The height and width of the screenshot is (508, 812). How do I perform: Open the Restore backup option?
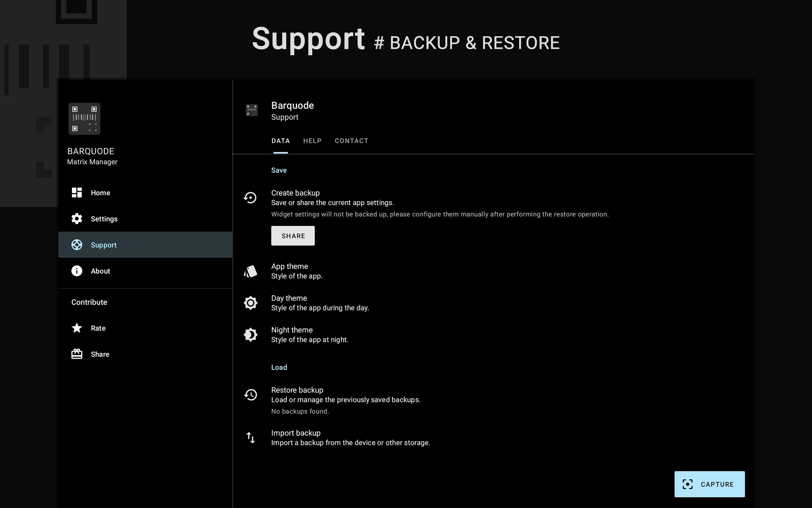493,400
